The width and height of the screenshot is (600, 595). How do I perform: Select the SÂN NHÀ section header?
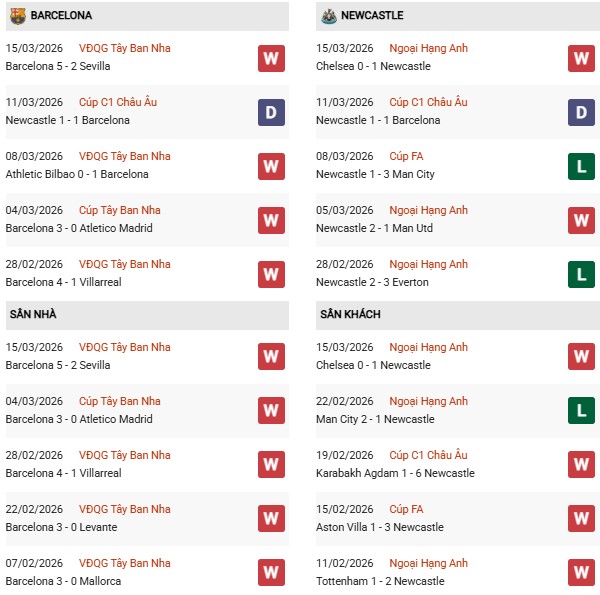pyautogui.click(x=33, y=315)
